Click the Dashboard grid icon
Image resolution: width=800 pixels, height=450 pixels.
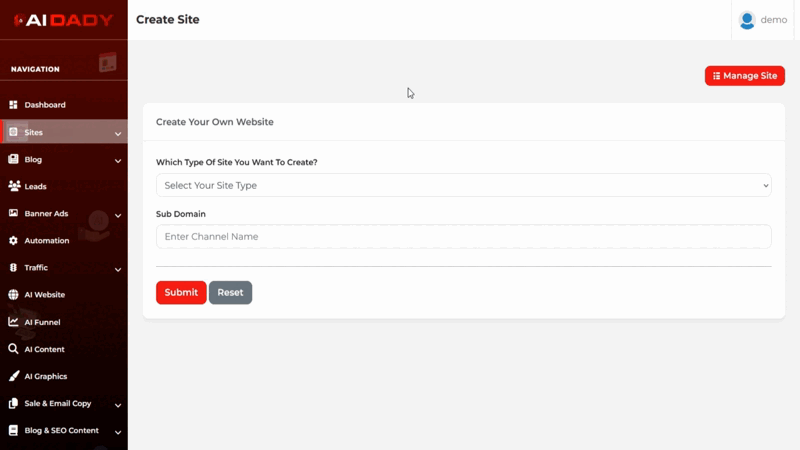coord(14,105)
